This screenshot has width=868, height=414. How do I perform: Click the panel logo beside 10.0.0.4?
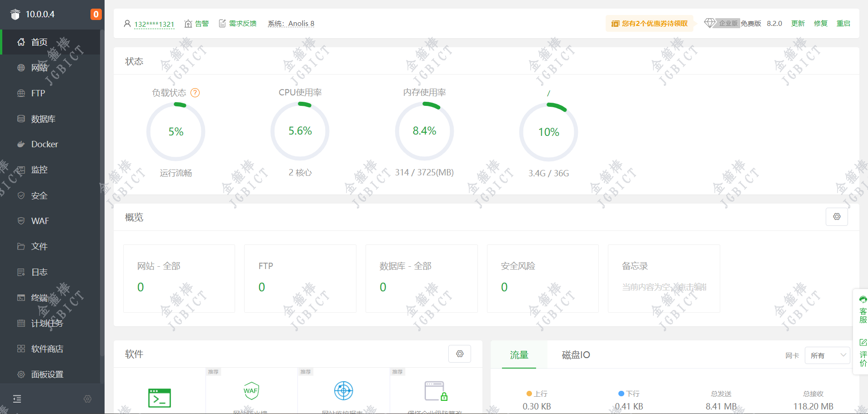click(15, 15)
